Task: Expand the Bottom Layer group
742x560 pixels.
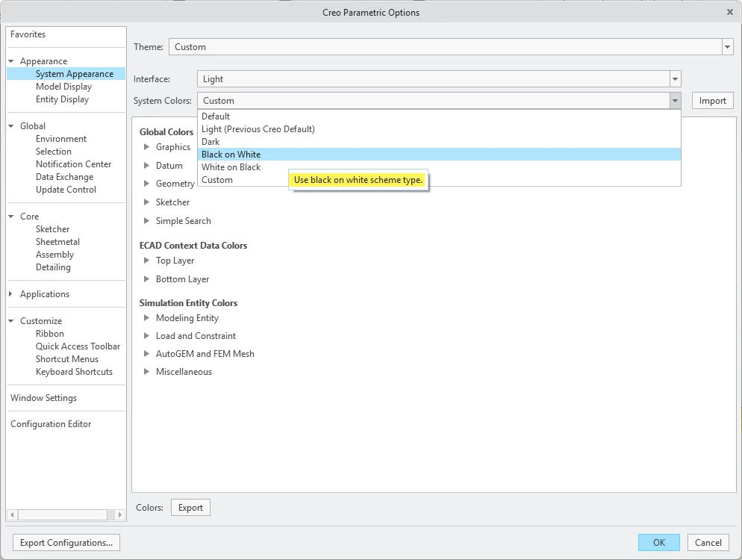Action: (x=147, y=279)
